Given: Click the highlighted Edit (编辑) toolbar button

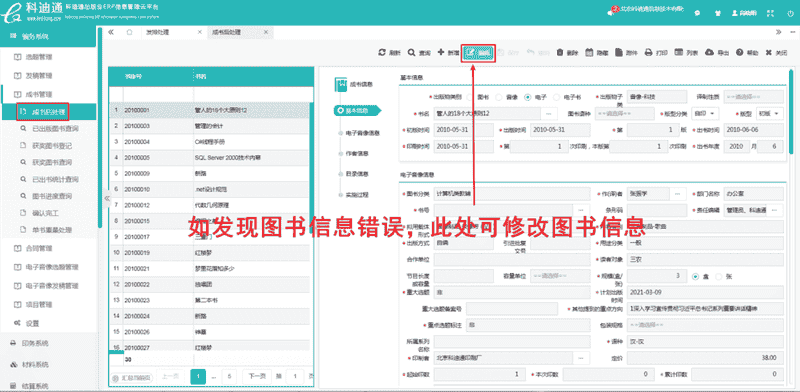Looking at the screenshot, I should [479, 53].
